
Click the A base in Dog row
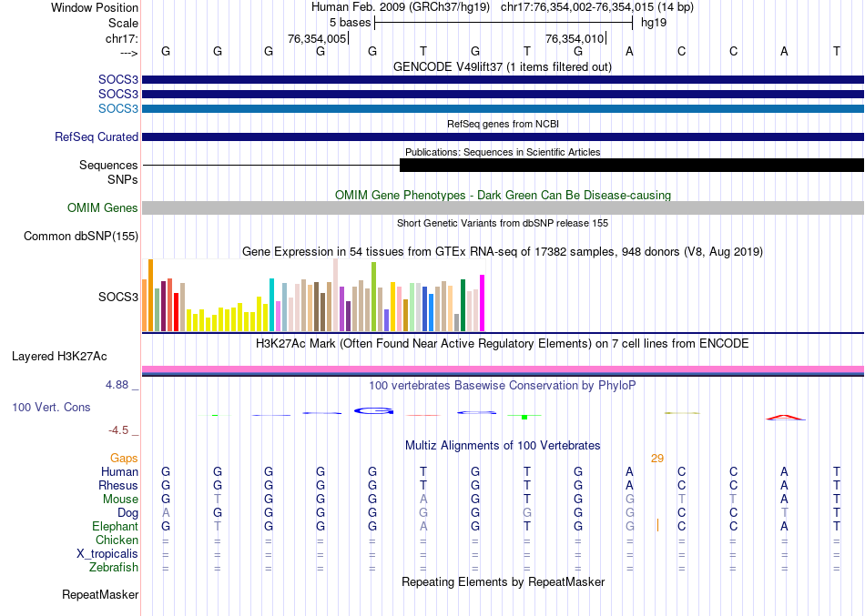coord(166,513)
